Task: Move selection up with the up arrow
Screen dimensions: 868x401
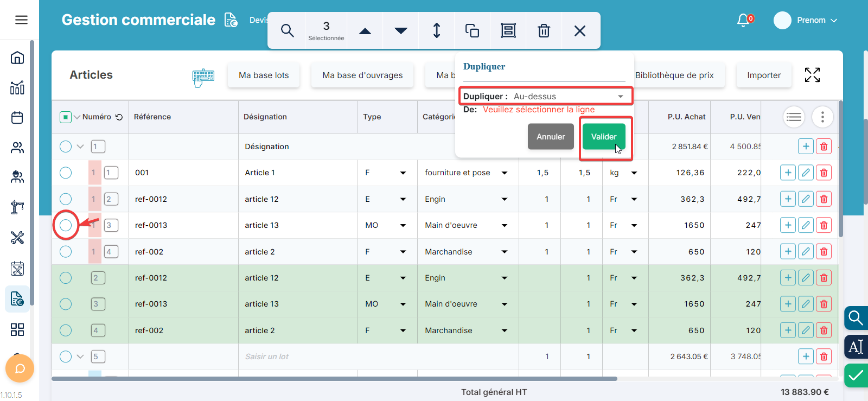Action: 365,31
